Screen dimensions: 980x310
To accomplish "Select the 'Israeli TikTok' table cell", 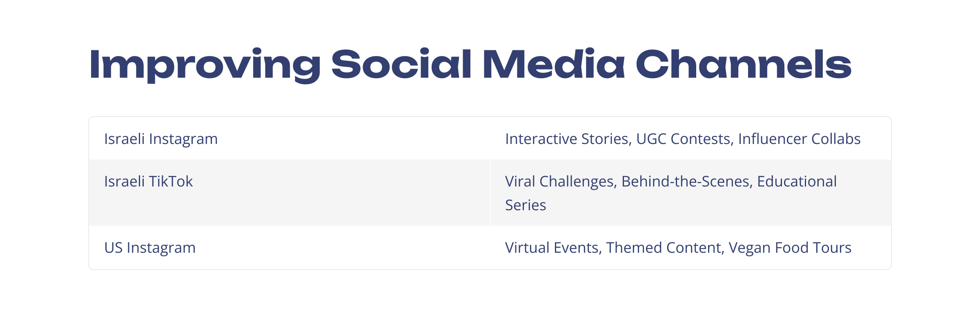I will pos(290,193).
